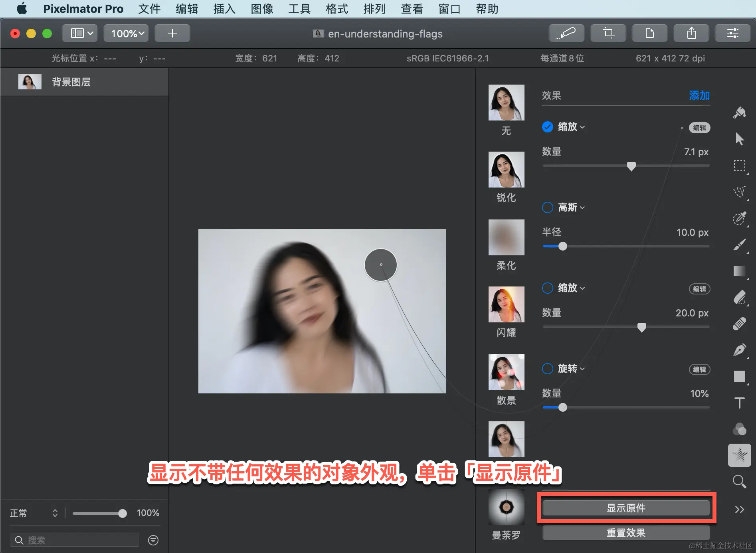
Task: Open the 窗口 menu
Action: (449, 8)
